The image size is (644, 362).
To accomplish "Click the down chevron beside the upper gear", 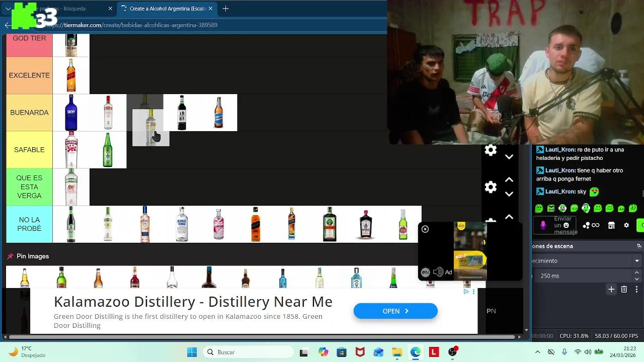I will pos(509,157).
